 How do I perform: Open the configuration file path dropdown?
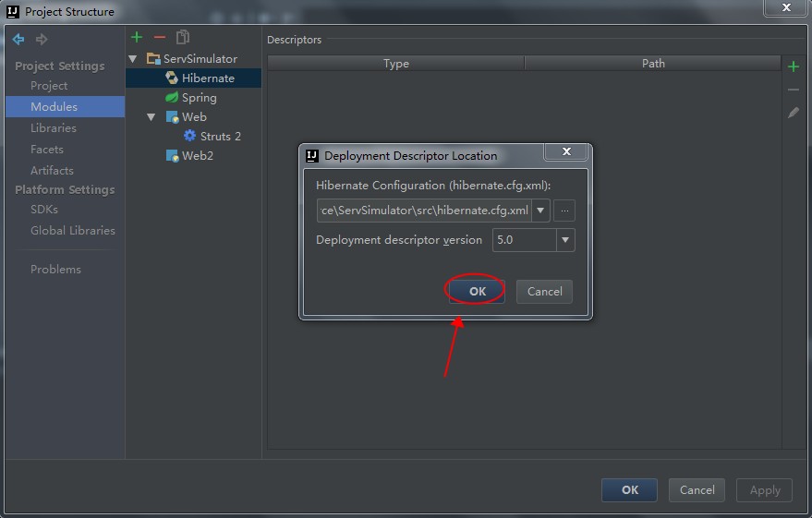(540, 211)
